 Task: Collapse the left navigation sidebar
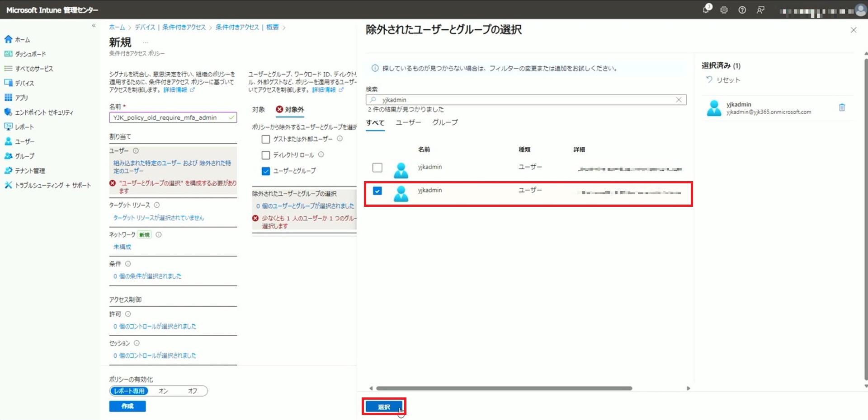point(94,26)
